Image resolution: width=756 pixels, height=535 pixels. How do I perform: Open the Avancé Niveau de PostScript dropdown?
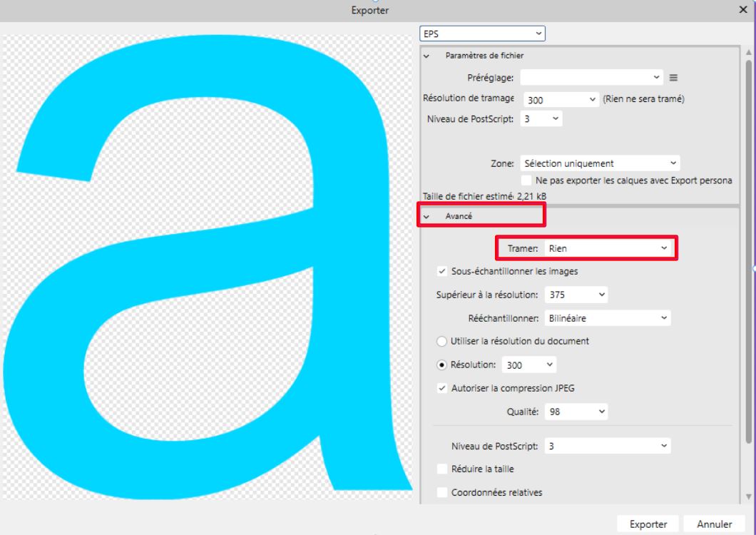pos(608,447)
